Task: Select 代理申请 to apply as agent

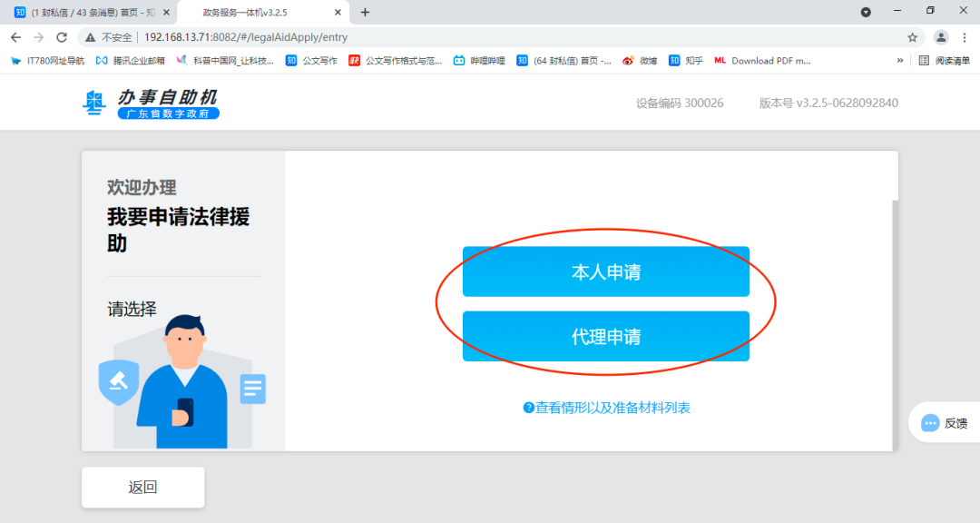Action: [605, 336]
